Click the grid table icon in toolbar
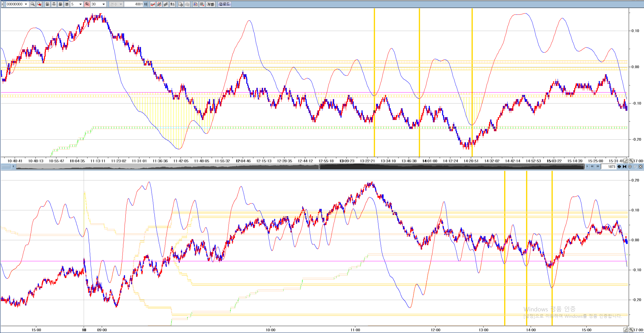Image resolution: width=644 pixels, height=333 pixels. tap(202, 4)
